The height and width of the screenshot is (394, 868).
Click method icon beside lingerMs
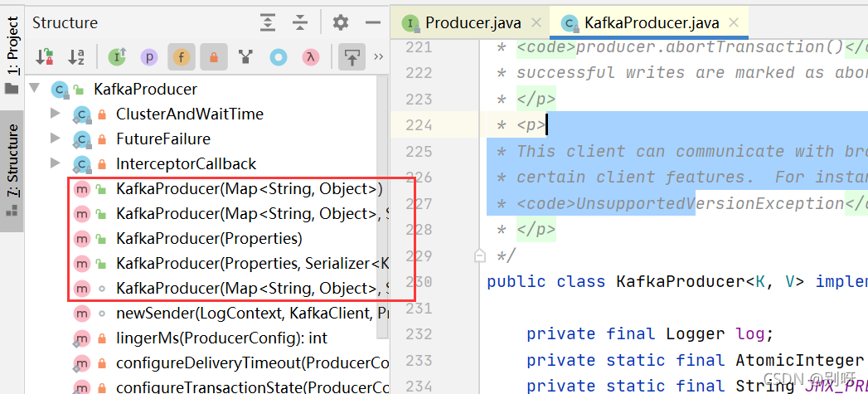[82, 338]
